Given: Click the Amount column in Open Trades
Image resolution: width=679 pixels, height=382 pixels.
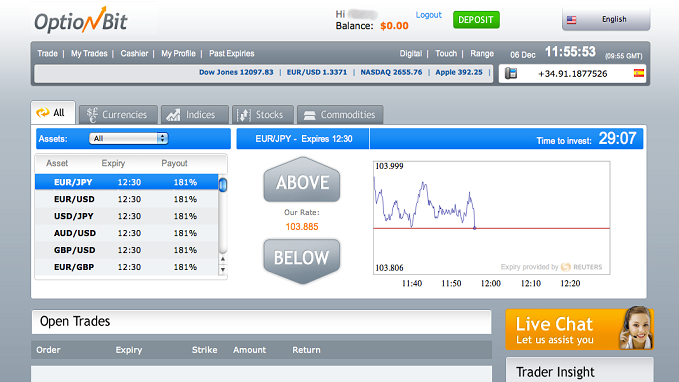Looking at the screenshot, I should (x=249, y=350).
